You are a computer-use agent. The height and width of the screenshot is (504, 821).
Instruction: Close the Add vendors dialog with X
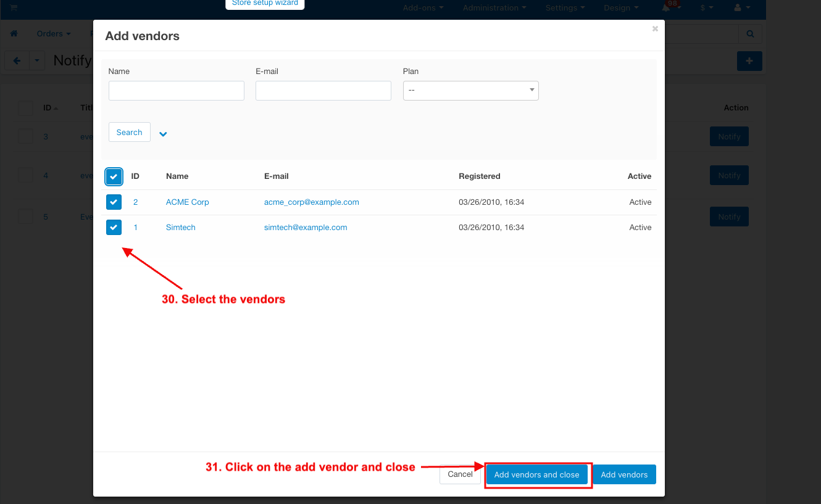pyautogui.click(x=655, y=28)
